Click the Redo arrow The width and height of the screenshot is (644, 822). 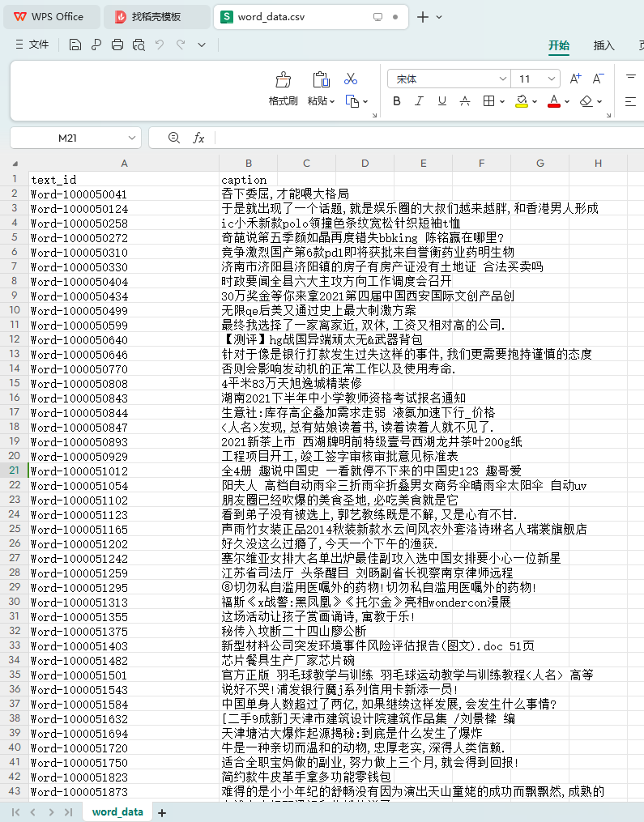[181, 45]
